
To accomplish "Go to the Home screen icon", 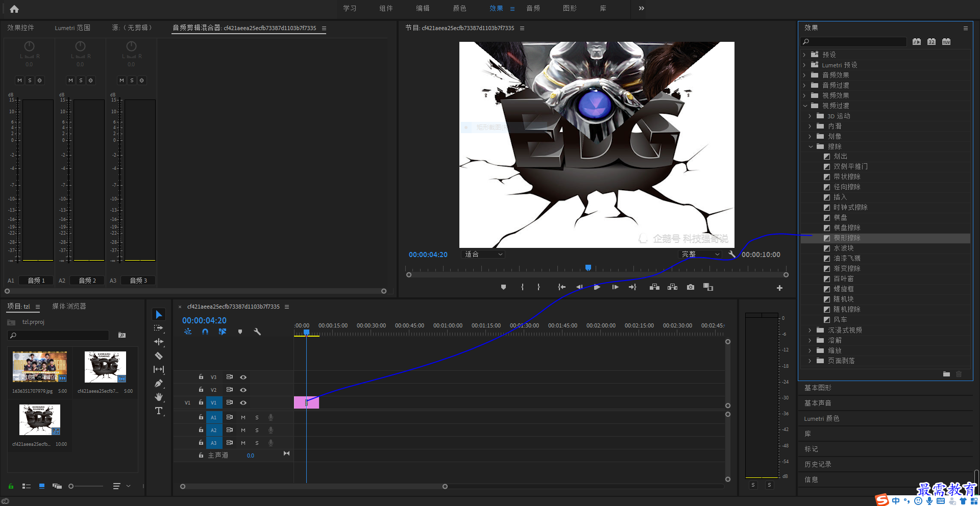I will point(14,9).
